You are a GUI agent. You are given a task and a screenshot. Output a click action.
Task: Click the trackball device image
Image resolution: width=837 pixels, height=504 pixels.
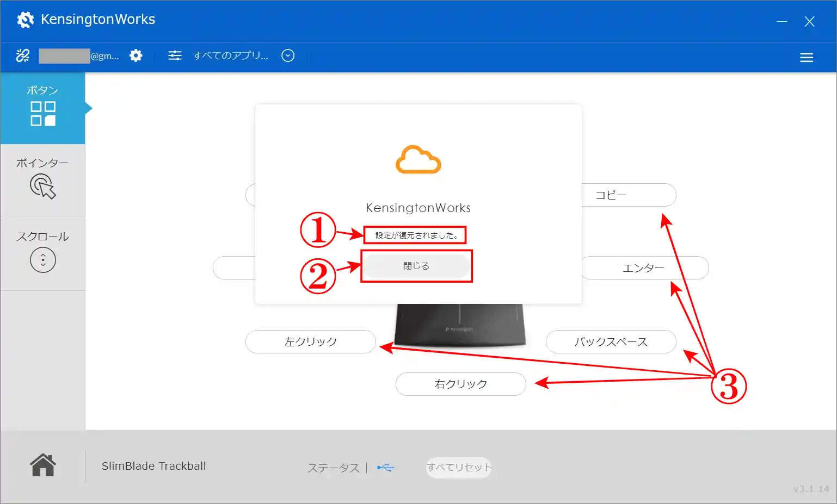point(460,325)
